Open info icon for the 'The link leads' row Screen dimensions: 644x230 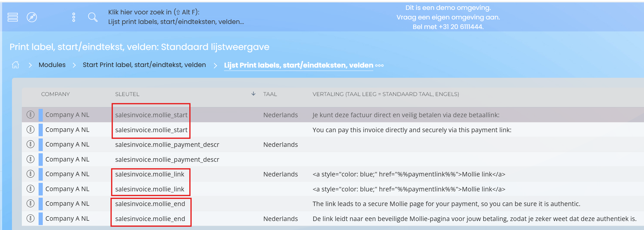[x=31, y=203]
